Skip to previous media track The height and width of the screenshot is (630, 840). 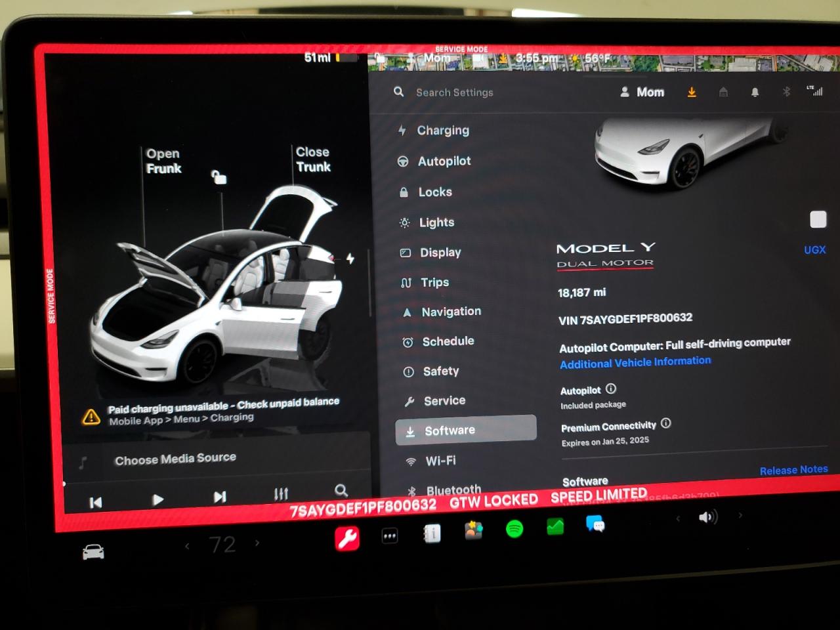pos(96,503)
